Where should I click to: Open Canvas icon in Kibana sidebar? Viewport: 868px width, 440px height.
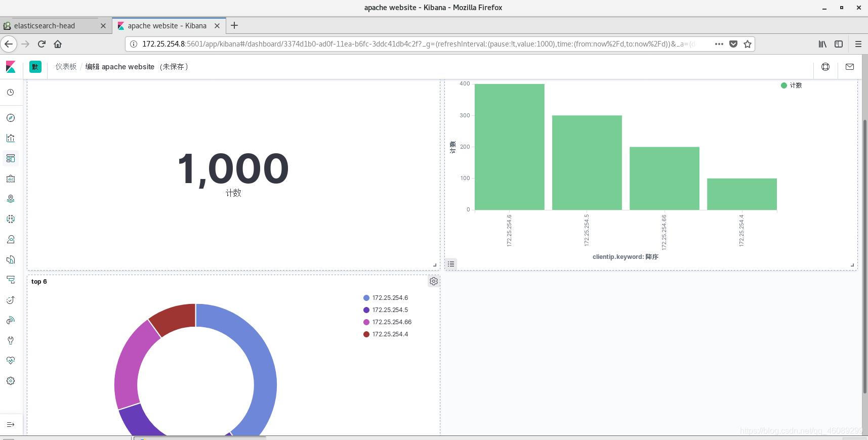click(x=11, y=179)
